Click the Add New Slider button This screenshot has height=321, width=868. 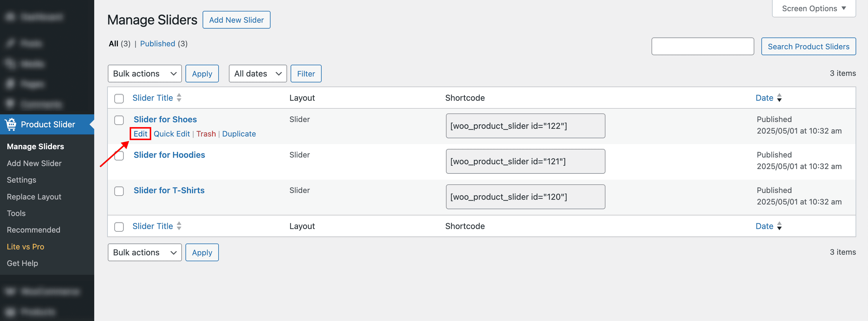tap(236, 20)
